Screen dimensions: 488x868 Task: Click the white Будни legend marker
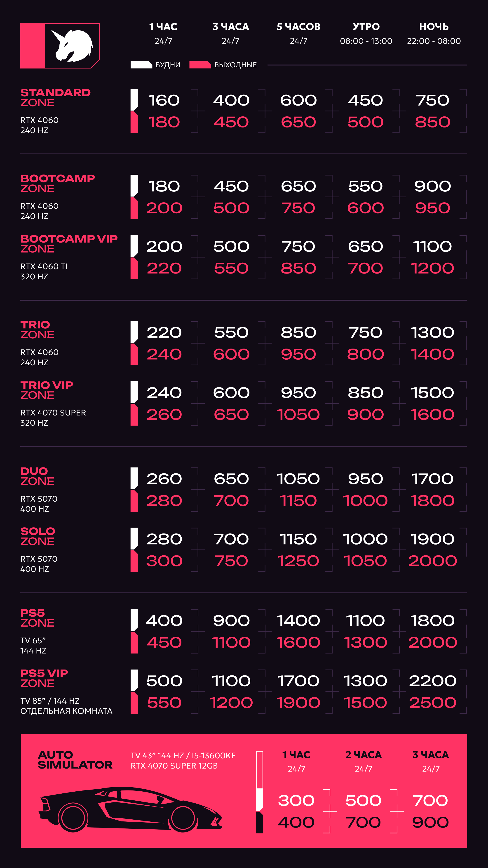pos(141,65)
